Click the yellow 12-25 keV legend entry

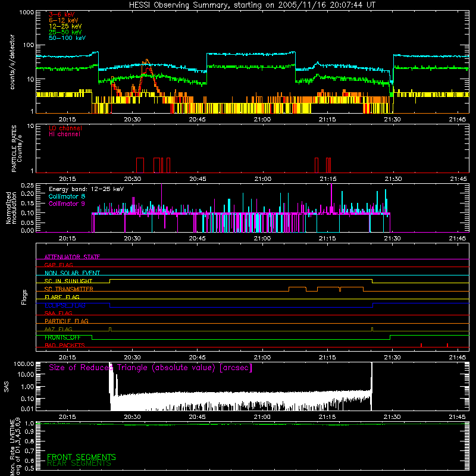[65, 26]
